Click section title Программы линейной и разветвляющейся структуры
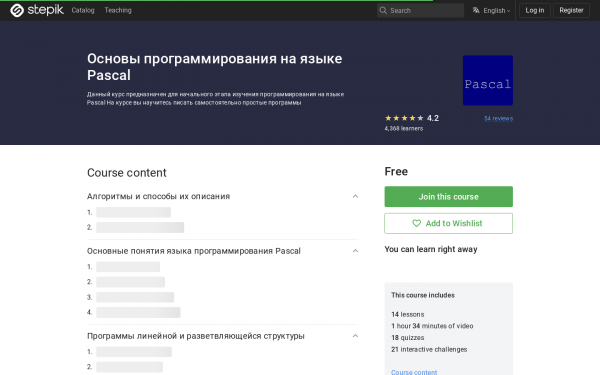600x375 pixels. point(196,336)
